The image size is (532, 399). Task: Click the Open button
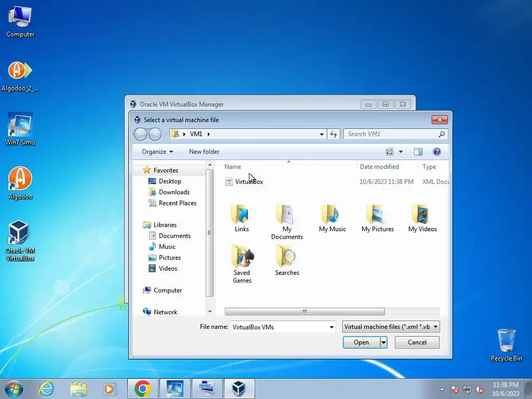pyautogui.click(x=362, y=342)
